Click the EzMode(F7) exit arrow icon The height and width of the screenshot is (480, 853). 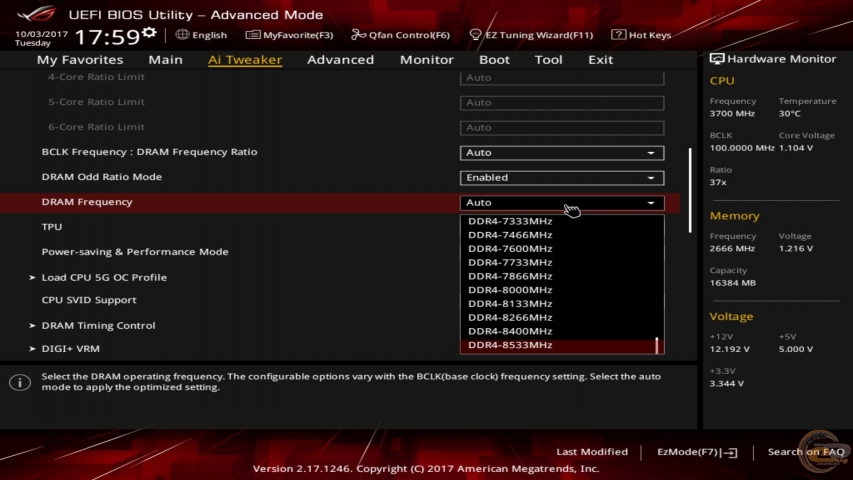click(730, 452)
